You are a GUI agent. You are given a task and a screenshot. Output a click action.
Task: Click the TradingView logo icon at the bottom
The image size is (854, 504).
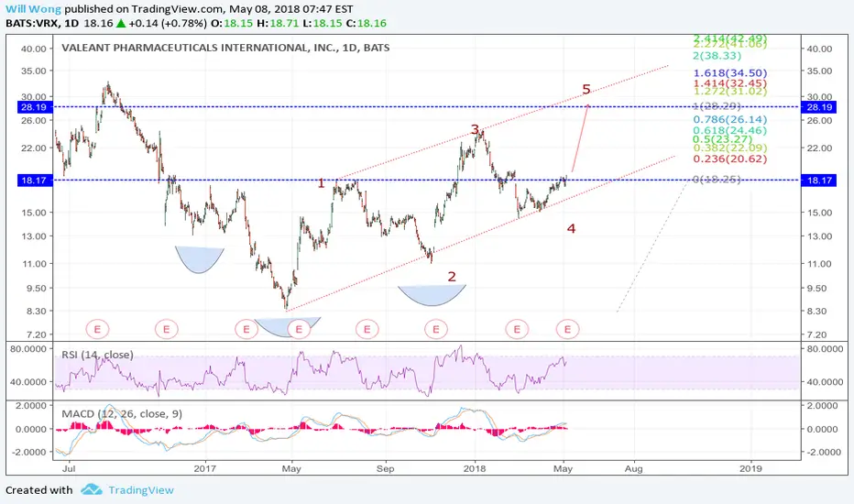(x=92, y=490)
